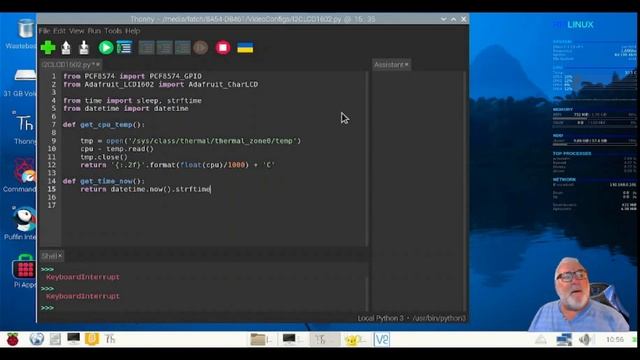Stop the running program with red Stop icon

point(223,48)
